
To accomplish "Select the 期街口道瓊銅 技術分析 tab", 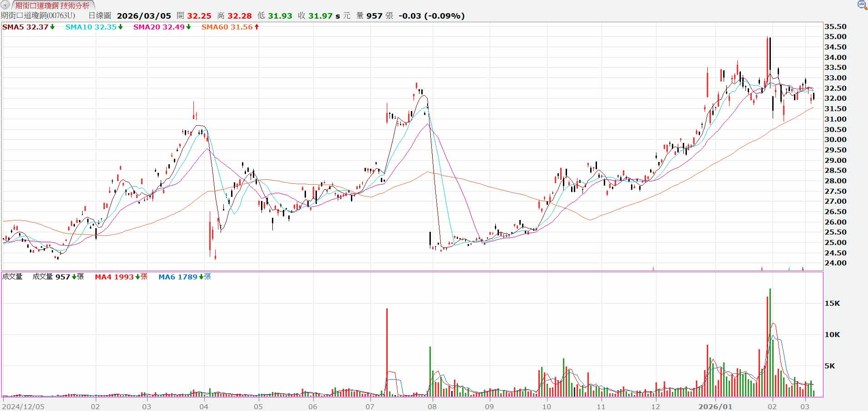I will click(52, 5).
